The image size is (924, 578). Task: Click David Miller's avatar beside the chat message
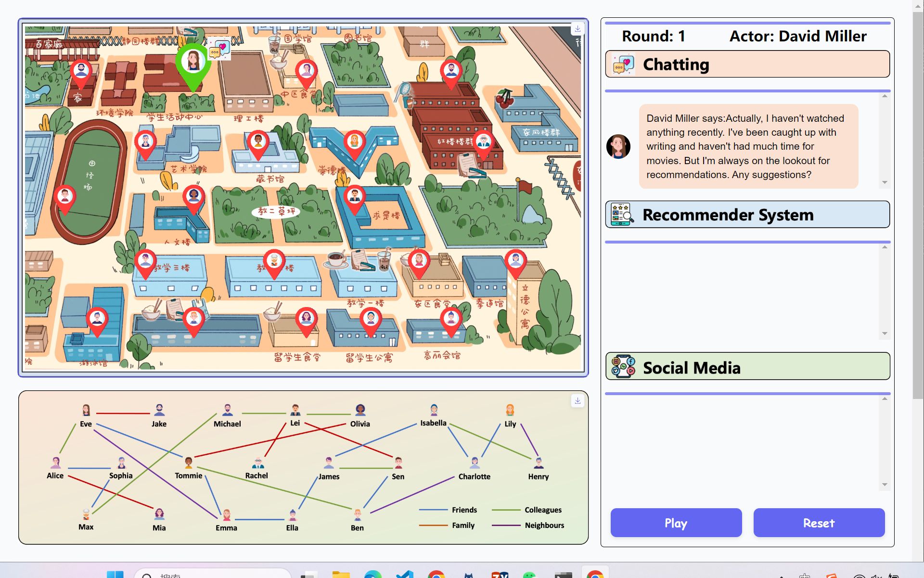618,146
